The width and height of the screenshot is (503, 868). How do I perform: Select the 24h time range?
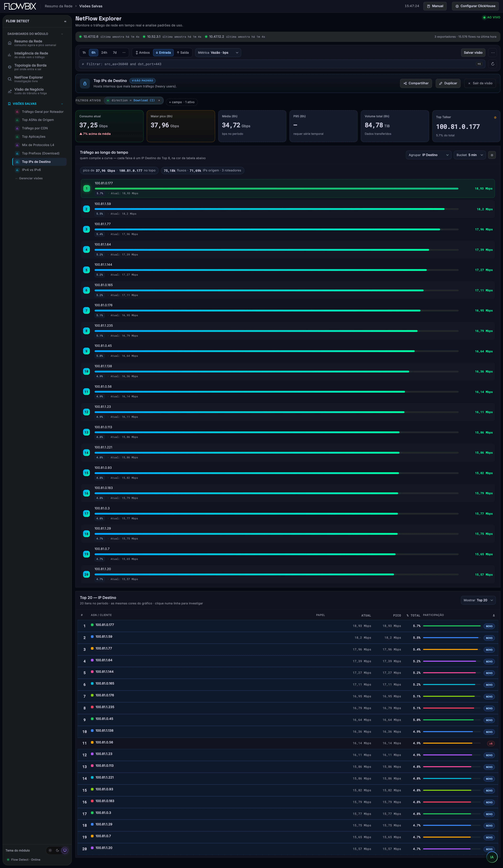[x=104, y=53]
